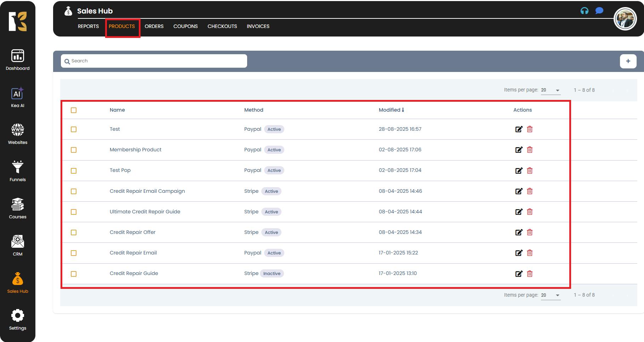Image resolution: width=644 pixels, height=342 pixels.
Task: Open bottom Items per page dropdown
Action: 551,295
